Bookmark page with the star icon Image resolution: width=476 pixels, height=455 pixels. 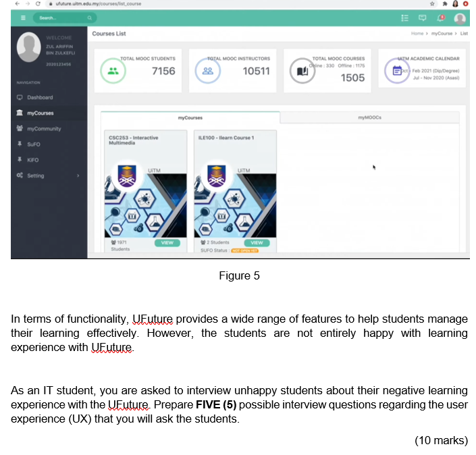[432, 3]
